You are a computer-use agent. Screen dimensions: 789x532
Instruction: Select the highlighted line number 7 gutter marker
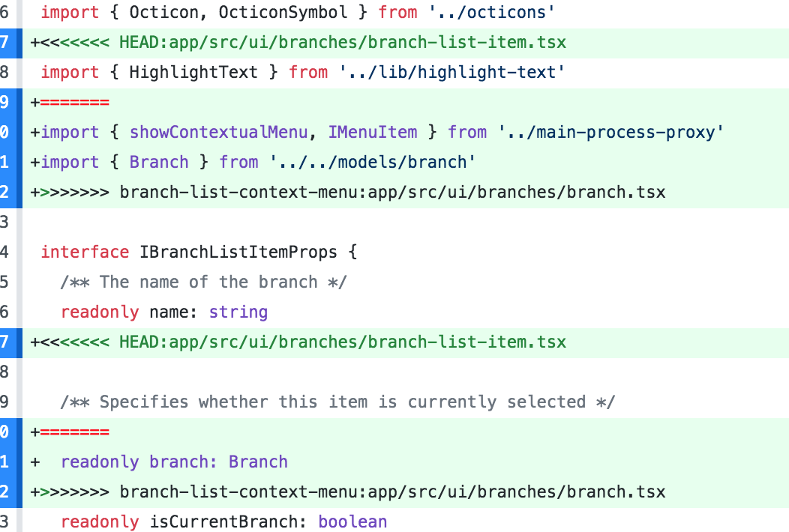point(7,42)
